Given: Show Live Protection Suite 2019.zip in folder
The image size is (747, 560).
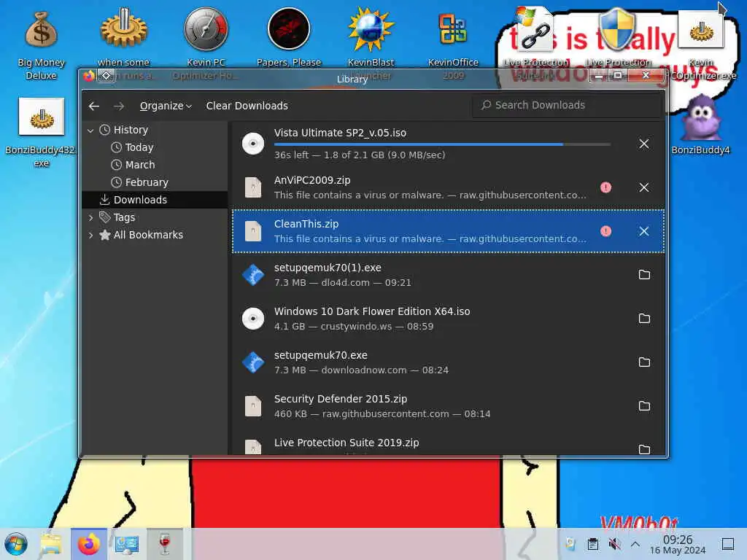Looking at the screenshot, I should (x=644, y=449).
